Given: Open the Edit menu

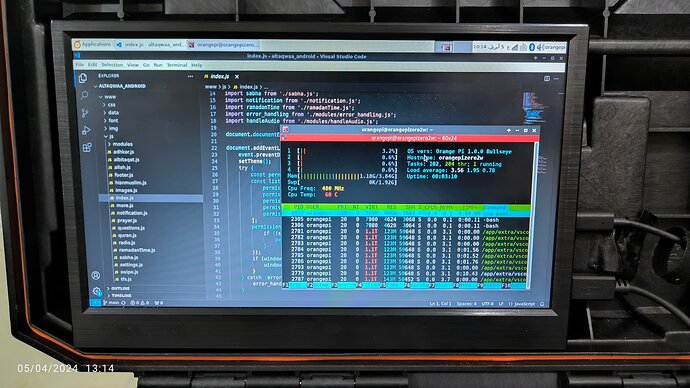Looking at the screenshot, I should click(x=92, y=65).
